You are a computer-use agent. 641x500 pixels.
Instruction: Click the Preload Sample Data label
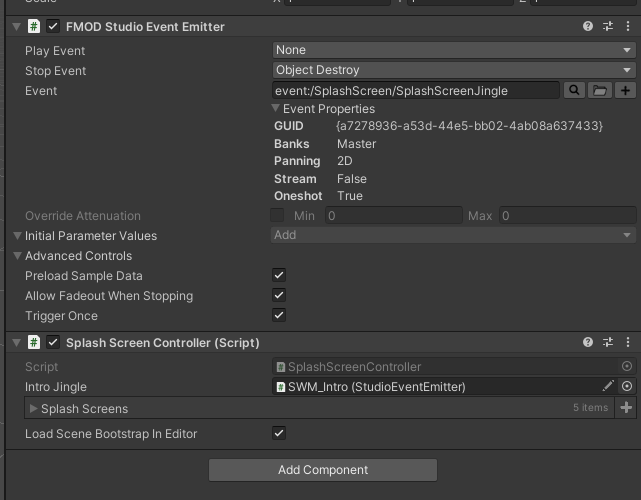[x=84, y=276]
